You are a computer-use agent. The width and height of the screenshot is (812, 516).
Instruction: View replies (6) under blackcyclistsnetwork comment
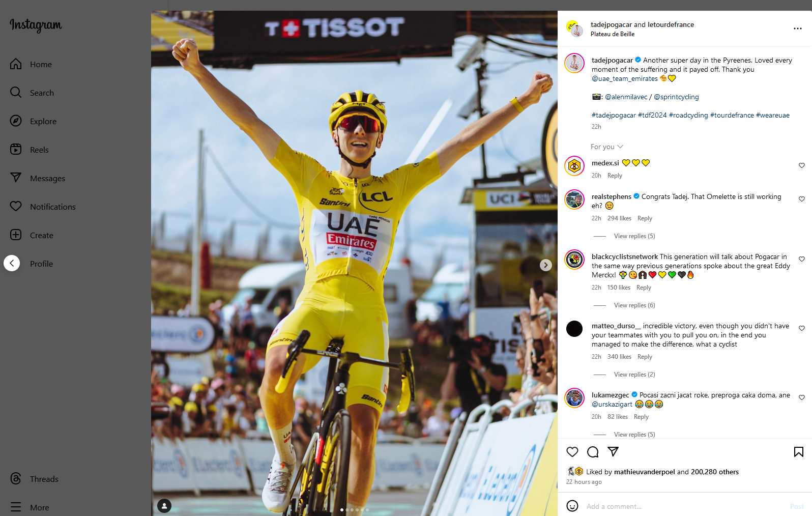(634, 305)
